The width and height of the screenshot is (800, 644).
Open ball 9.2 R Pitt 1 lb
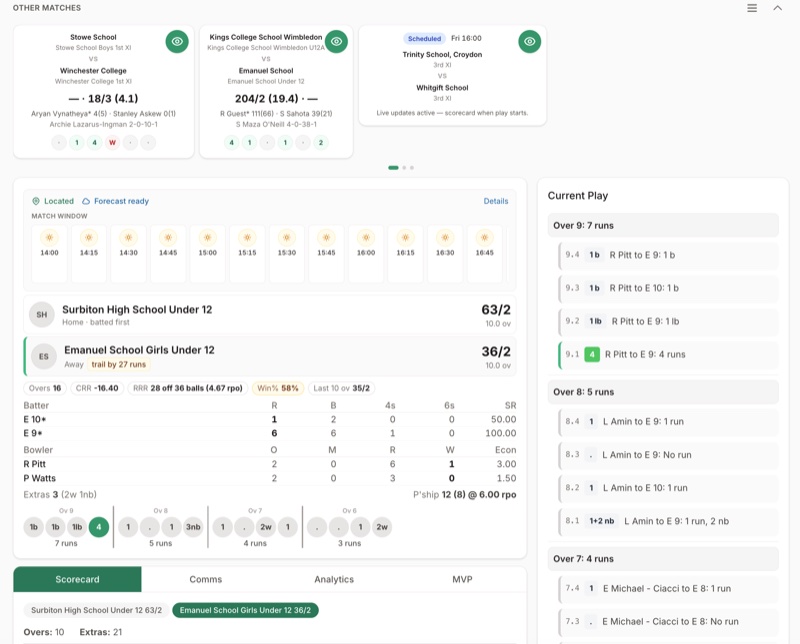(x=668, y=321)
